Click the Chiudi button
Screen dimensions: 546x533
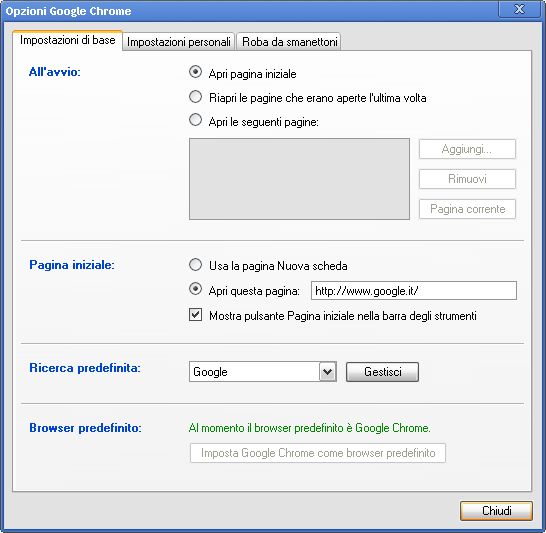496,511
